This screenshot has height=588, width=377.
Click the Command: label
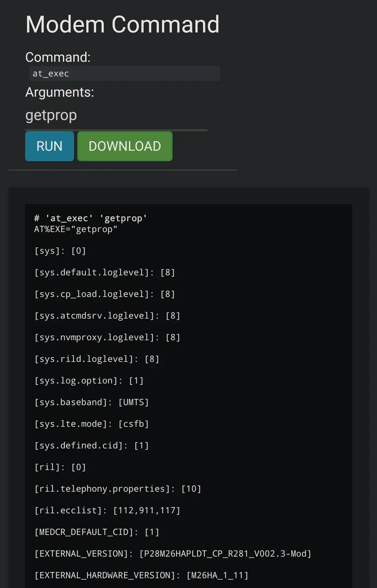click(58, 57)
